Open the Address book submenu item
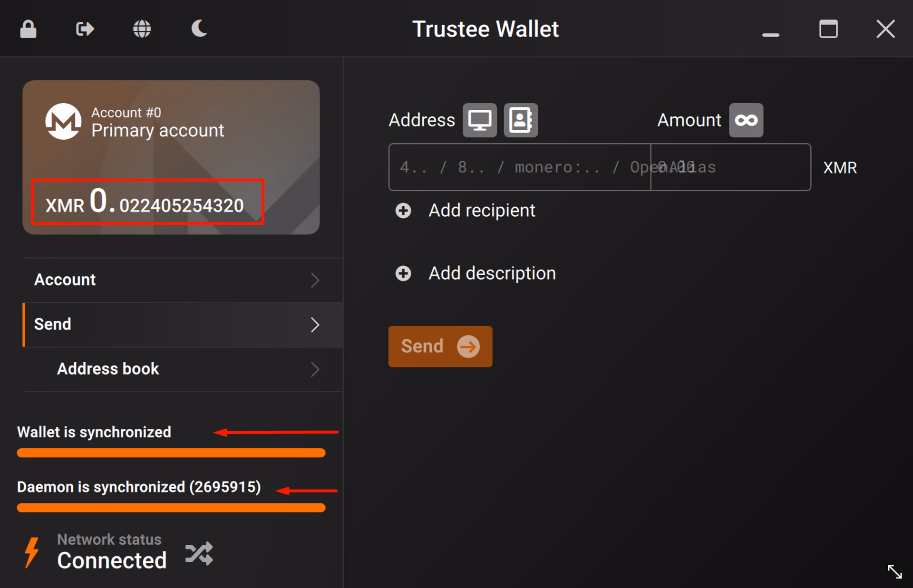 click(x=183, y=369)
